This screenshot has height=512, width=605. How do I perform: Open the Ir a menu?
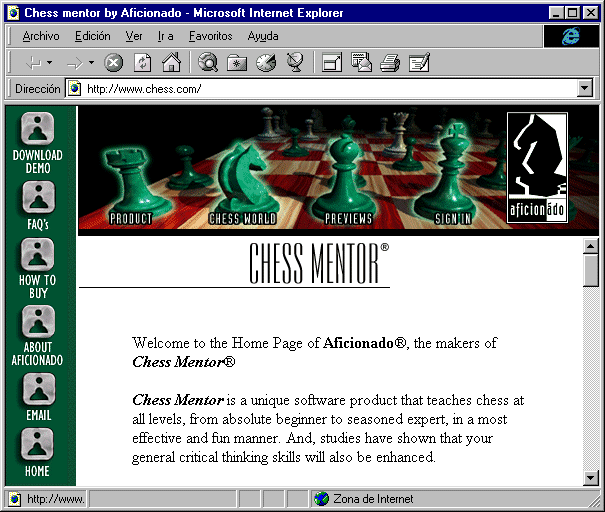coord(166,36)
